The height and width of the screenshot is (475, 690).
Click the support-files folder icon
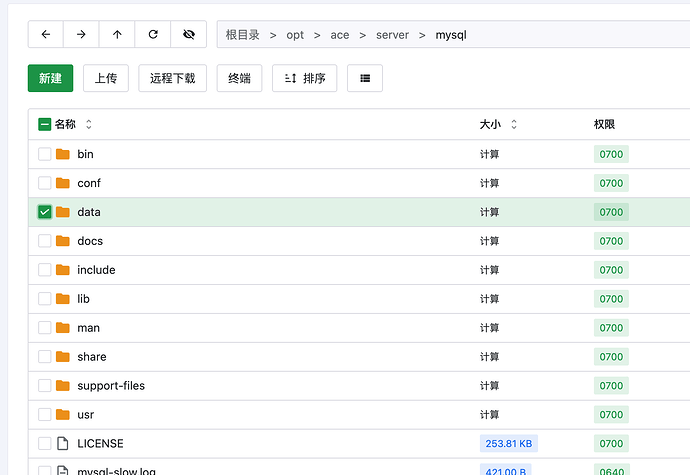63,386
